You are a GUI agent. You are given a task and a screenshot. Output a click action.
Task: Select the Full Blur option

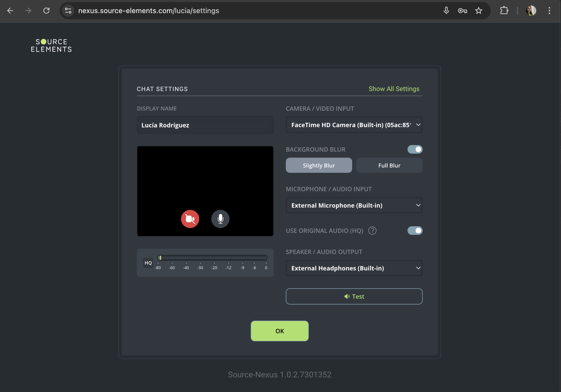[389, 165]
